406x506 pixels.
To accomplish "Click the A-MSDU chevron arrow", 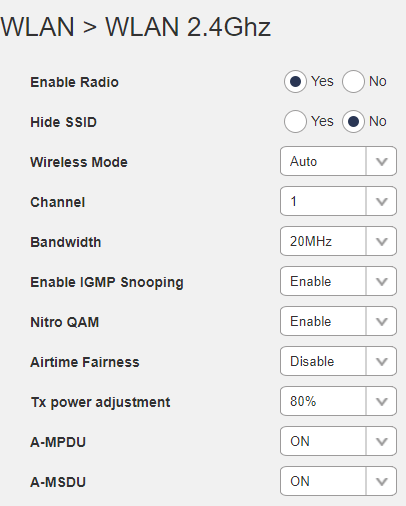I will (382, 482).
